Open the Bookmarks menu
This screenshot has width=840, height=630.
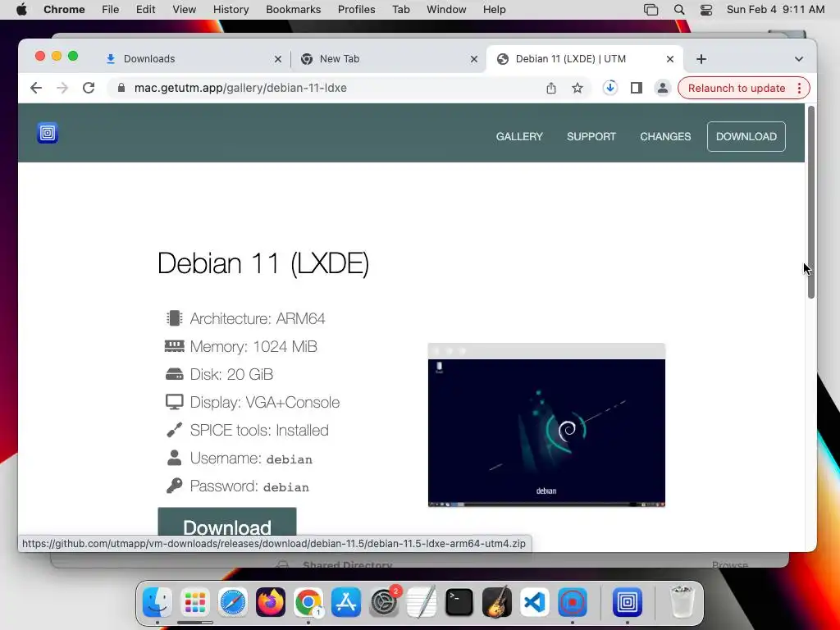click(x=293, y=10)
